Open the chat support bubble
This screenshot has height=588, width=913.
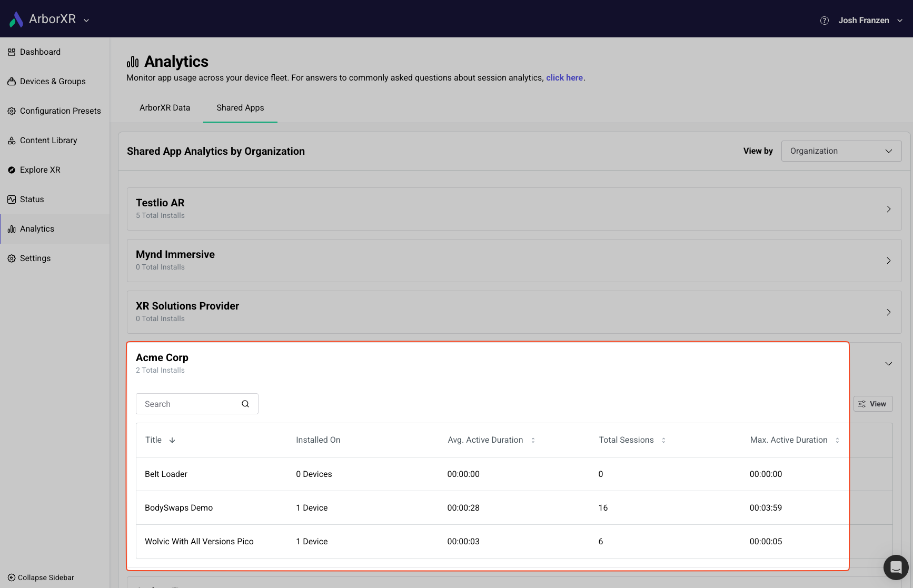[896, 567]
